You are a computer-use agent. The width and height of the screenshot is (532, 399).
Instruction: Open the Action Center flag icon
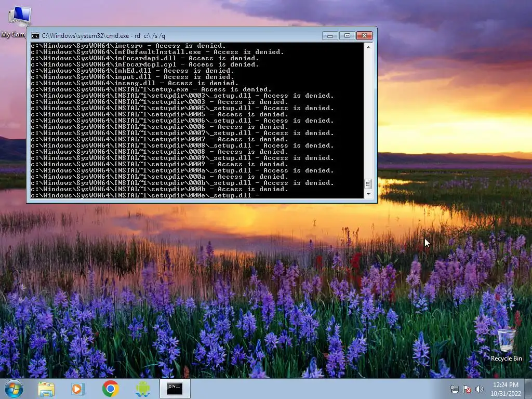click(x=467, y=389)
